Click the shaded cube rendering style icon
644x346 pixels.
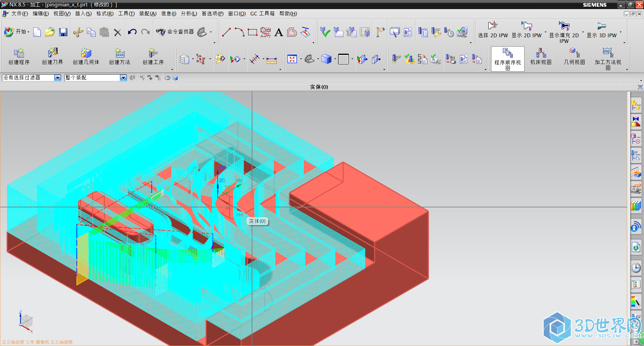click(x=326, y=59)
